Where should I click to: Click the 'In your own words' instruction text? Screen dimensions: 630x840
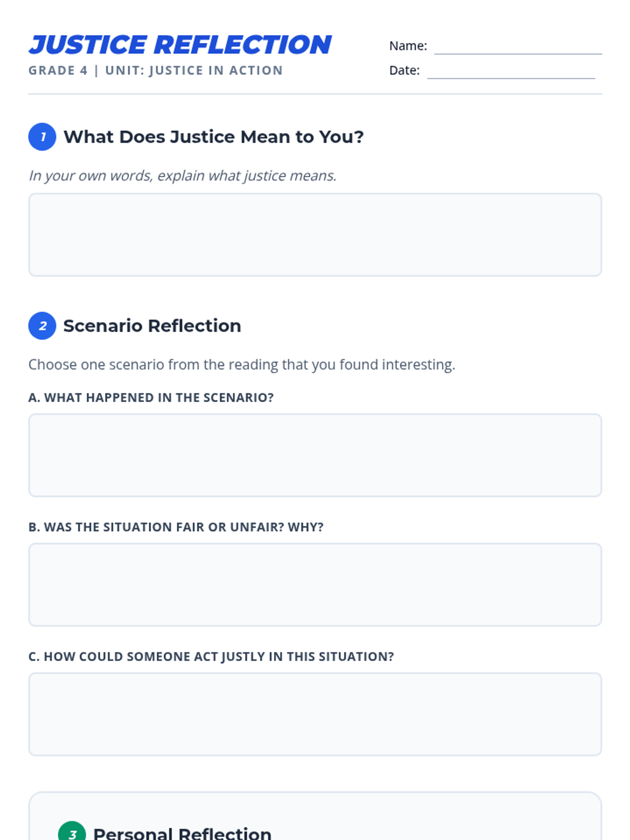(182, 175)
